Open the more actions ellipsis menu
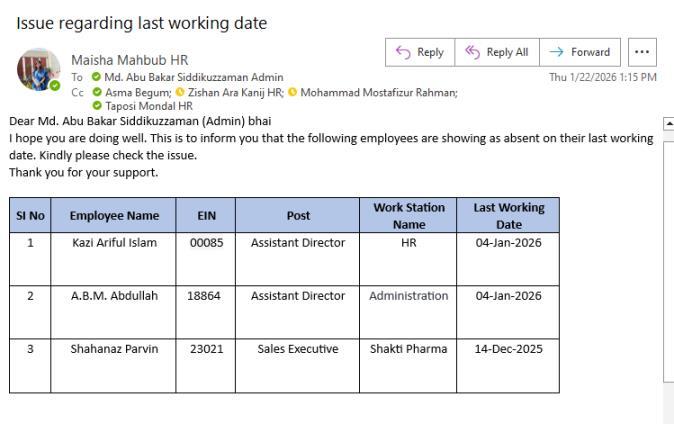Image resolution: width=674 pixels, height=424 pixels. (639, 52)
